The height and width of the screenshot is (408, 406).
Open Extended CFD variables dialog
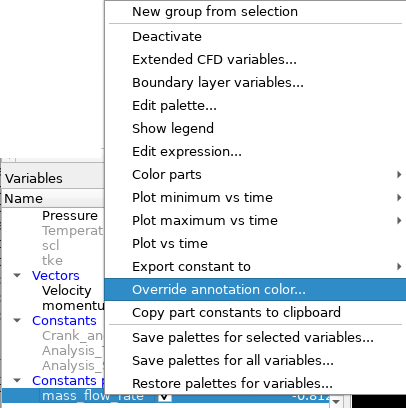(255, 59)
